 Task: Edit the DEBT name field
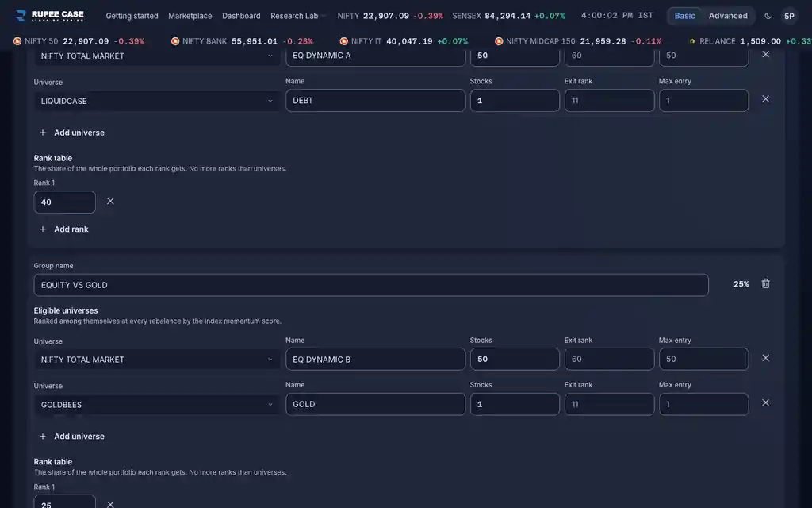375,101
